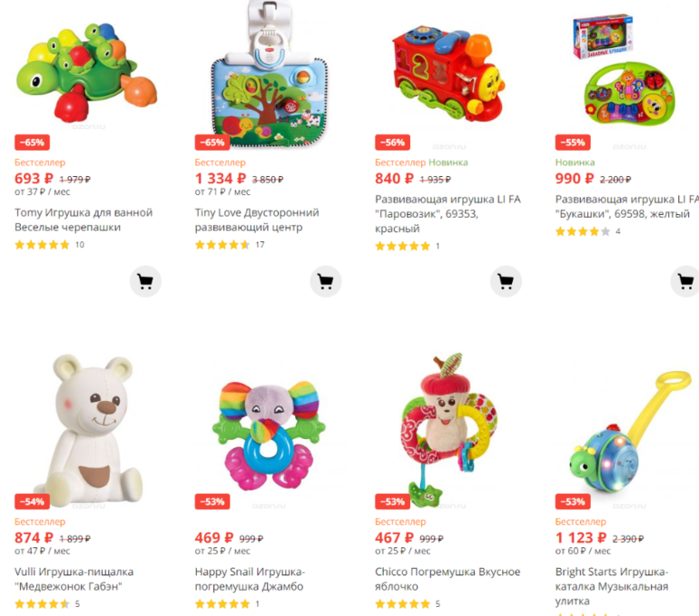Click the five-star rating of Tomy toy
The width and height of the screenshot is (699, 616).
coord(43,245)
